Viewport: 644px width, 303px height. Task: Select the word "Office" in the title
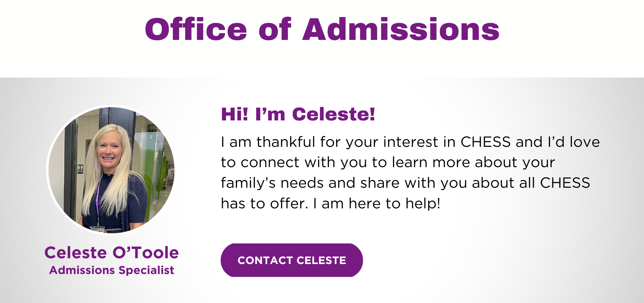(x=196, y=29)
